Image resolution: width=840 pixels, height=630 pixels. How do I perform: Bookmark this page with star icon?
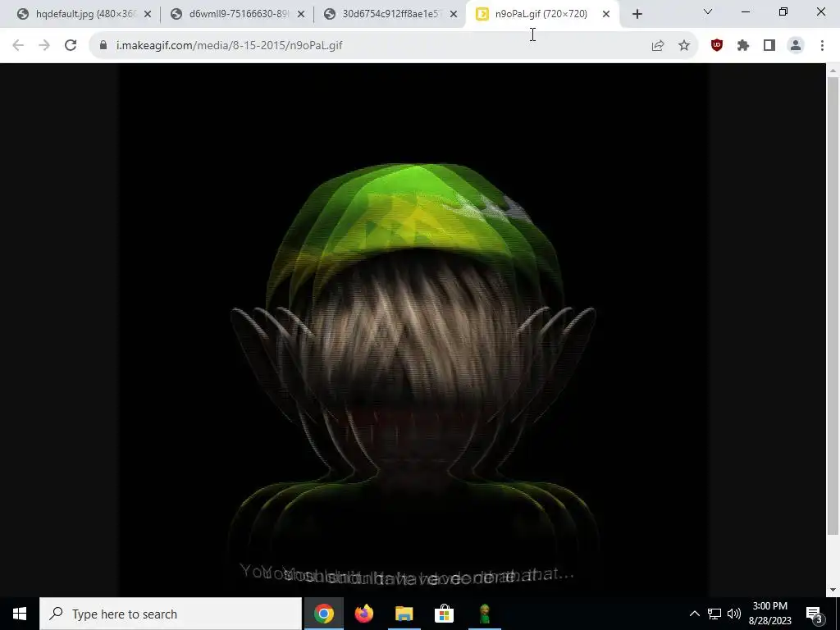[684, 46]
